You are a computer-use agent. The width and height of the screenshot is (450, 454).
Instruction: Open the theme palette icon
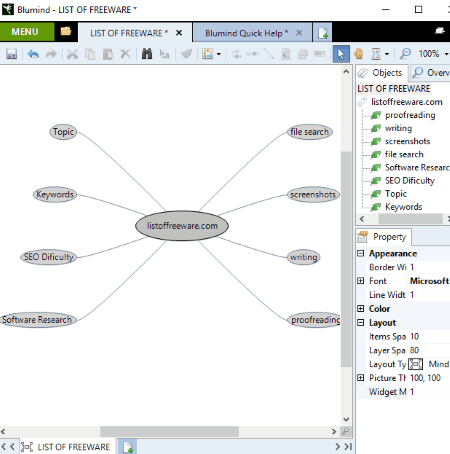click(208, 54)
